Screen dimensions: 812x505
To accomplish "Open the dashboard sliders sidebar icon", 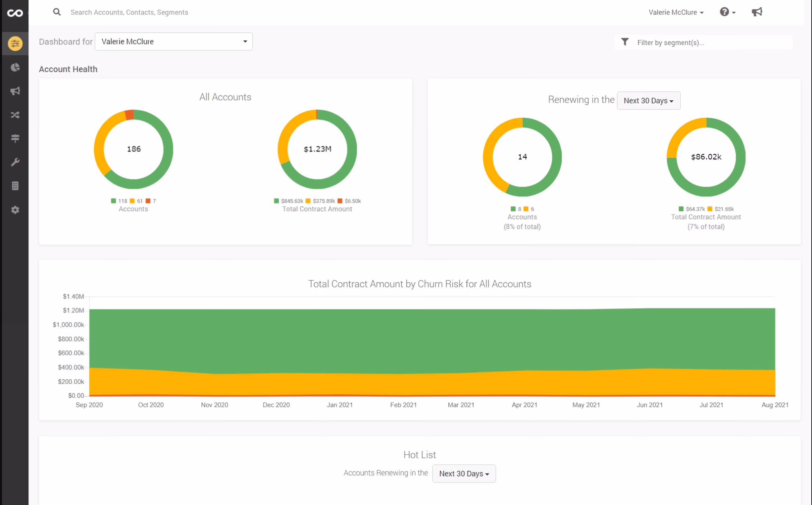I will [x=15, y=43].
